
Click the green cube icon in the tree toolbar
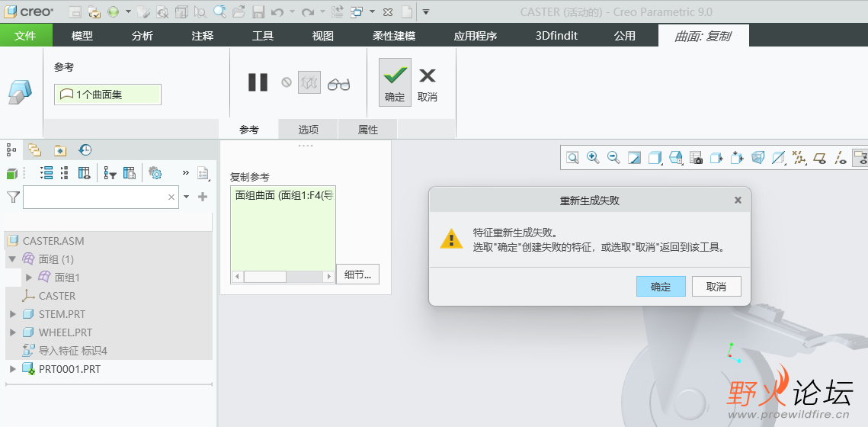[11, 174]
